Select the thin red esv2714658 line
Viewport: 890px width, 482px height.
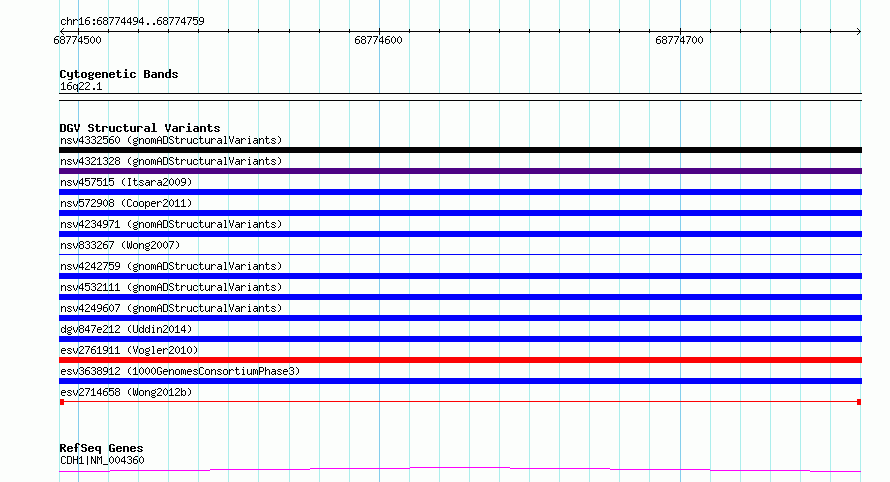coord(460,402)
